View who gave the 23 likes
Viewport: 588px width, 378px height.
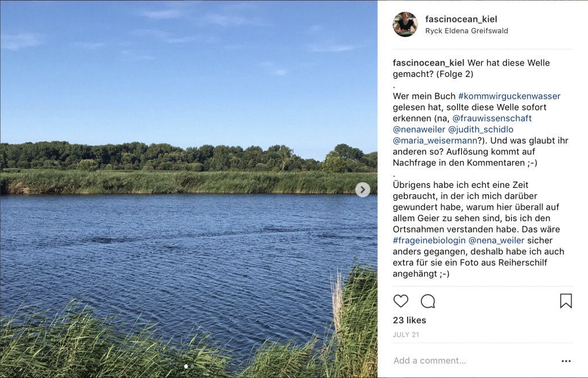[x=409, y=320]
